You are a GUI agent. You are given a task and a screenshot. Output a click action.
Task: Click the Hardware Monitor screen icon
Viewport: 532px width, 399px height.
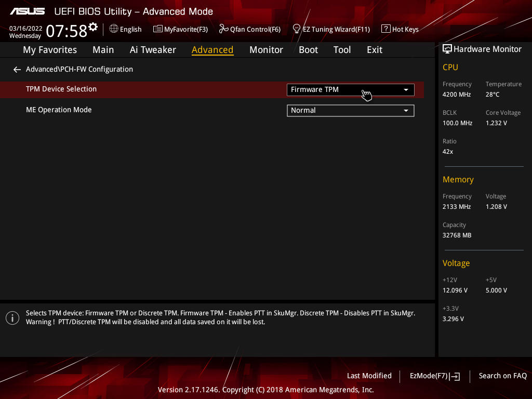pyautogui.click(x=447, y=49)
